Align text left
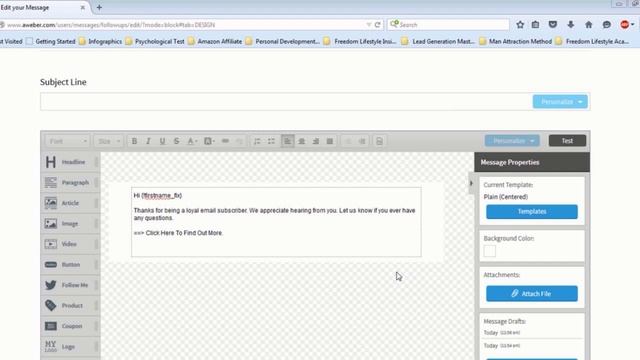The height and width of the screenshot is (360, 640). pos(287,141)
